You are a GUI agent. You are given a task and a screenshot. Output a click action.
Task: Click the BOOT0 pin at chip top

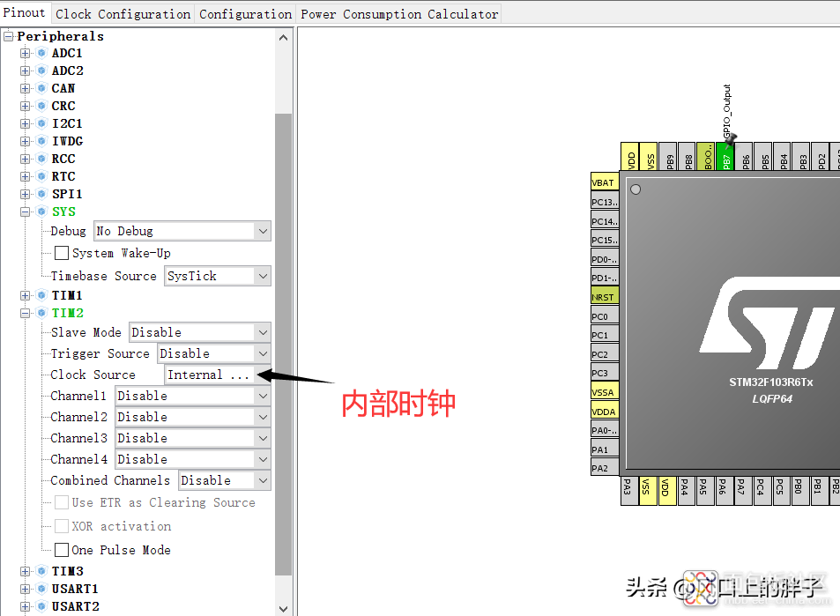705,156
